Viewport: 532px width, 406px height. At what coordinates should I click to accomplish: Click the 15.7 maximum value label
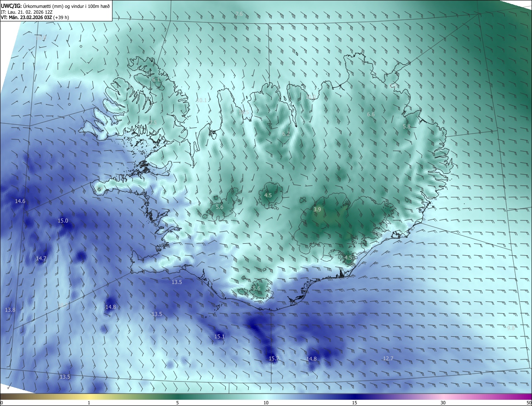[x=273, y=358]
